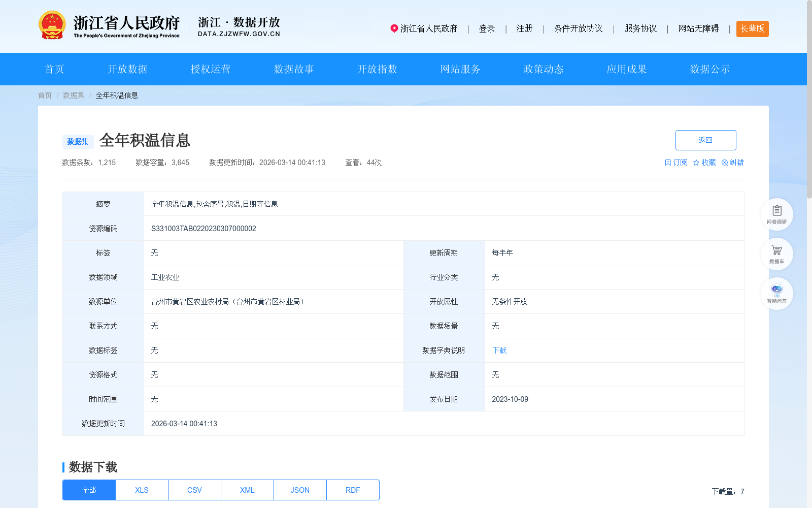Image resolution: width=812 pixels, height=508 pixels.
Task: Click the 数据容量：3,645 text
Action: [x=162, y=163]
